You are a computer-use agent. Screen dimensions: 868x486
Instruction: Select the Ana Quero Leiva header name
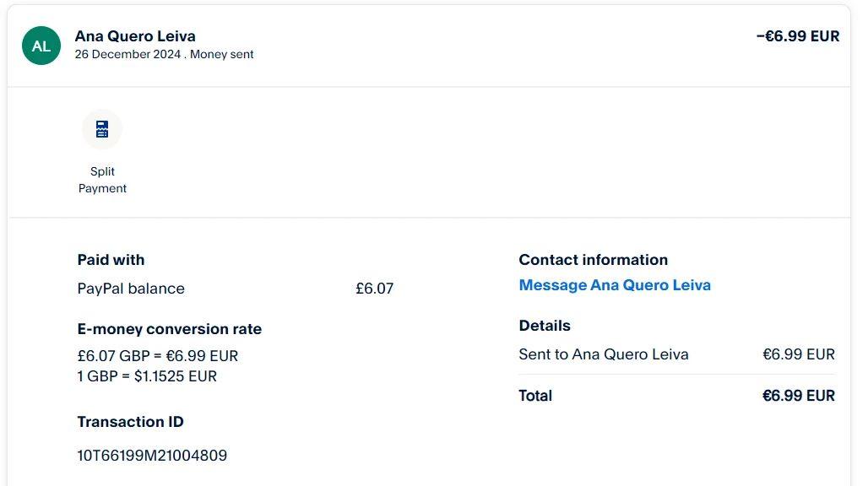[135, 36]
